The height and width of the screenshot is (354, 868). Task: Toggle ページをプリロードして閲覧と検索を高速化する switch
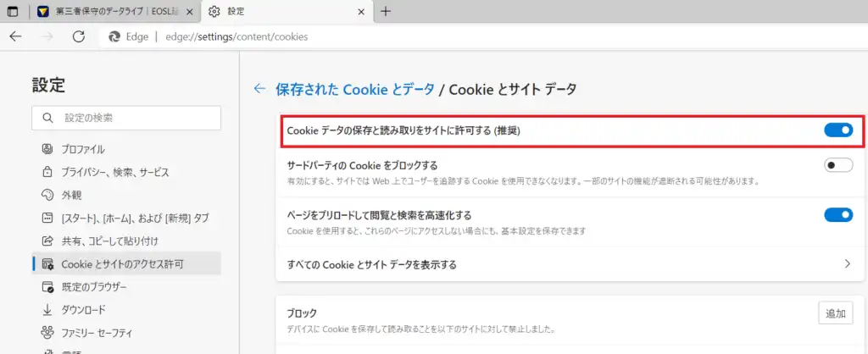tap(838, 214)
